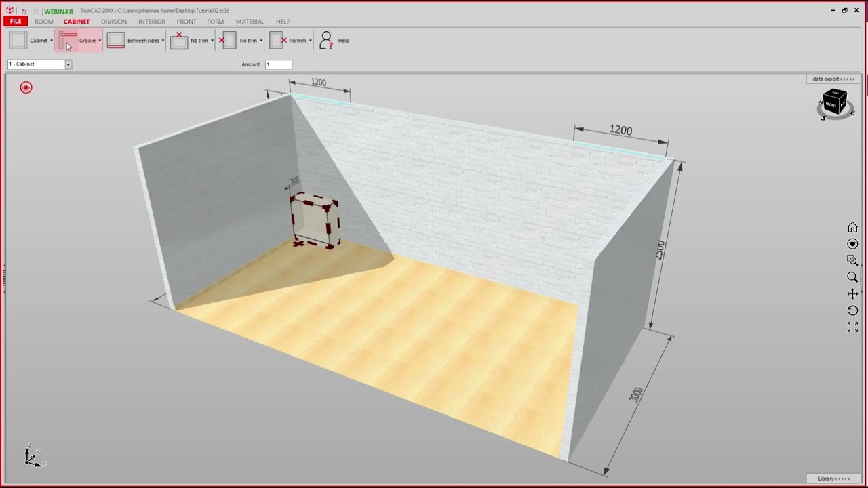Click the undo arrow in title bar
The width and height of the screenshot is (868, 488).
click(24, 11)
